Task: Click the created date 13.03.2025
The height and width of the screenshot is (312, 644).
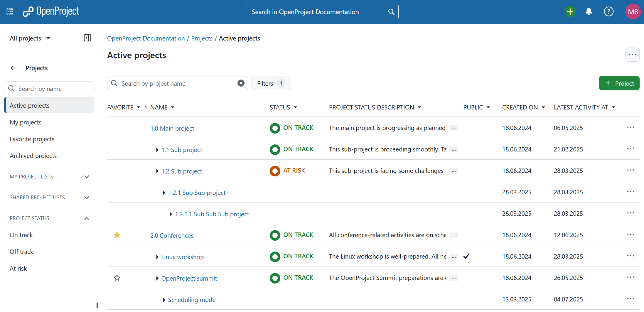Action: click(517, 299)
